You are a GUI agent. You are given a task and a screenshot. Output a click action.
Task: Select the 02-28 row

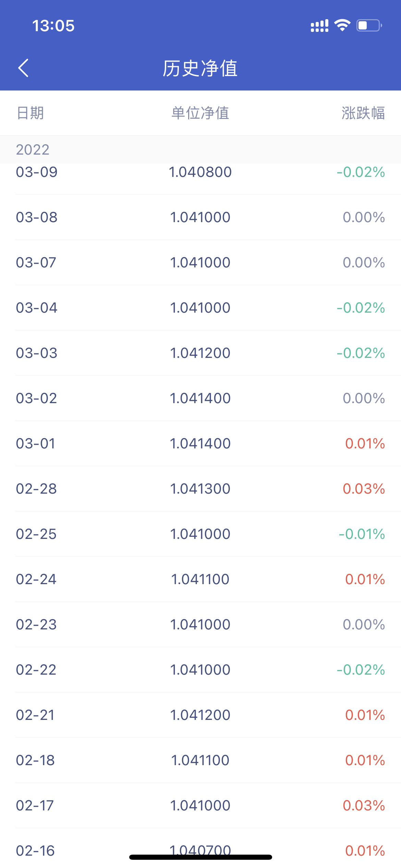click(x=200, y=489)
